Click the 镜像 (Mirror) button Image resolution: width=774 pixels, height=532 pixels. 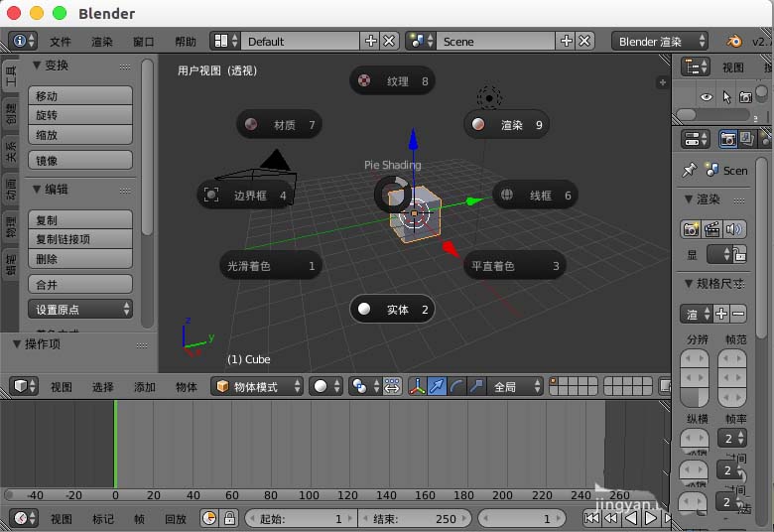click(x=80, y=160)
